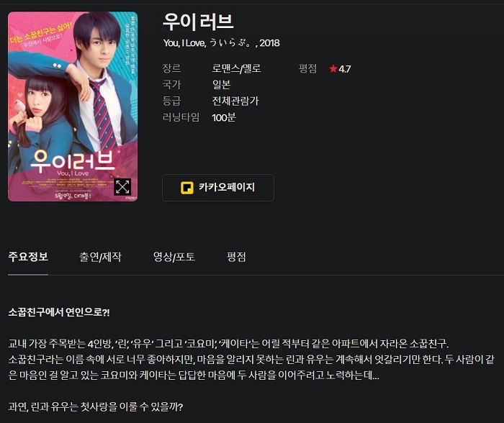The image size is (504, 423).
Task: Click the yellow KakaoPage logo icon
Action: pos(187,188)
